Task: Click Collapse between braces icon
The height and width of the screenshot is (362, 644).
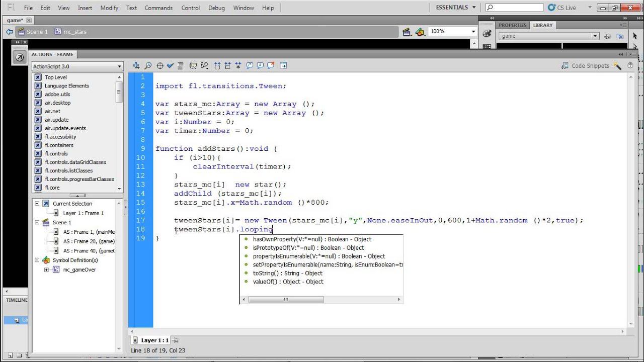Action: 217,65
